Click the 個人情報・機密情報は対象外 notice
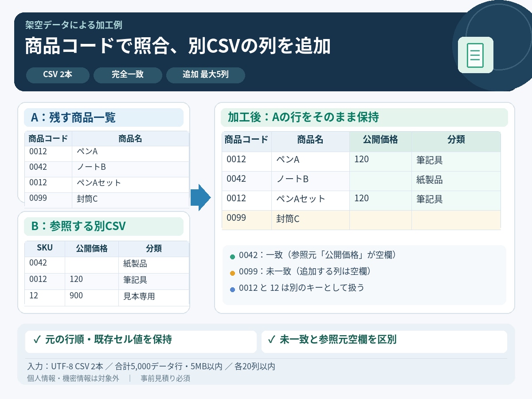The height and width of the screenshot is (399, 532). point(73,379)
